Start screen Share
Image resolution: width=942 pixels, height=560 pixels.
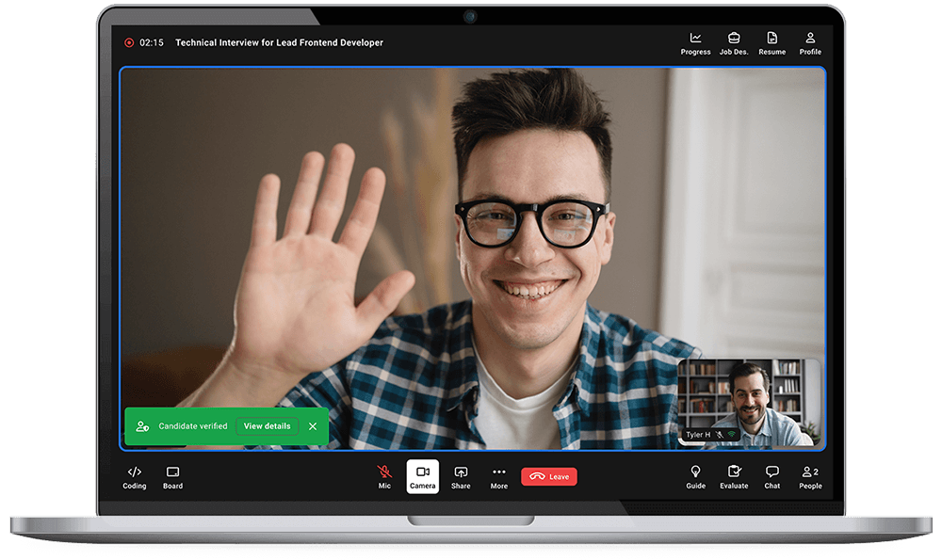pyautogui.click(x=461, y=476)
